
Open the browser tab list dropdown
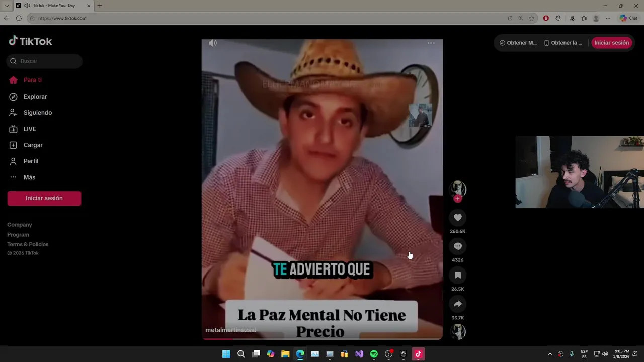(x=7, y=6)
